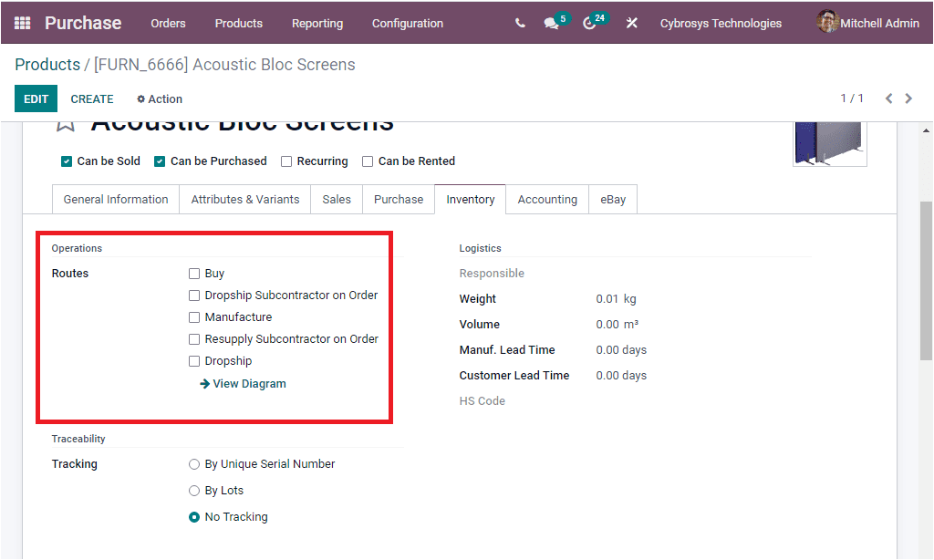The image size is (934, 560).
Task: Check the Manufacture route
Action: (x=194, y=316)
